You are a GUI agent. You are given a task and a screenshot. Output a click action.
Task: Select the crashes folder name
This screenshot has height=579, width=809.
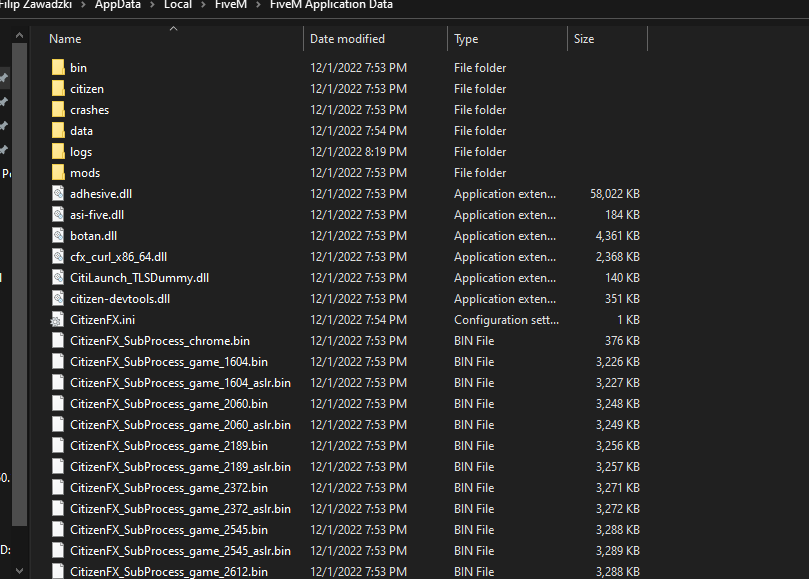[90, 110]
